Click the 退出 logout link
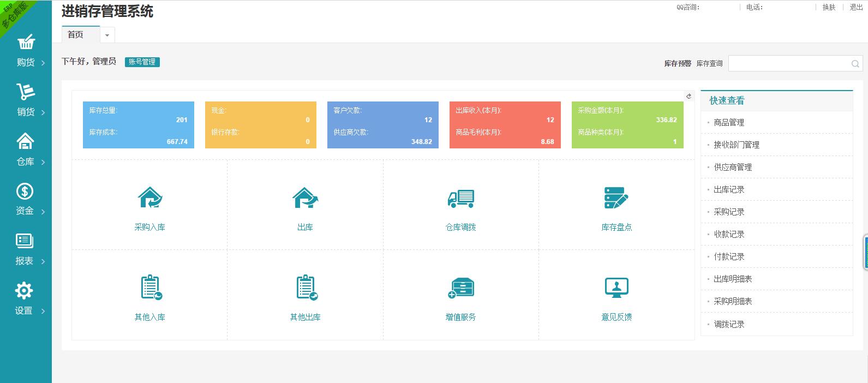Image resolution: width=868 pixels, height=383 pixels. pos(856,8)
